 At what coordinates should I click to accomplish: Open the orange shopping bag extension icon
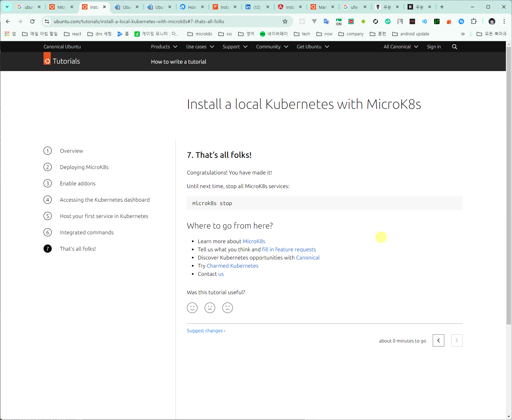449,21
